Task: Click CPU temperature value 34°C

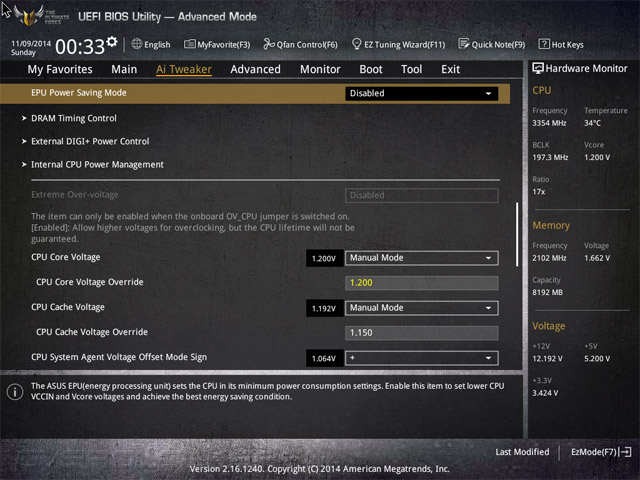Action: coord(592,123)
